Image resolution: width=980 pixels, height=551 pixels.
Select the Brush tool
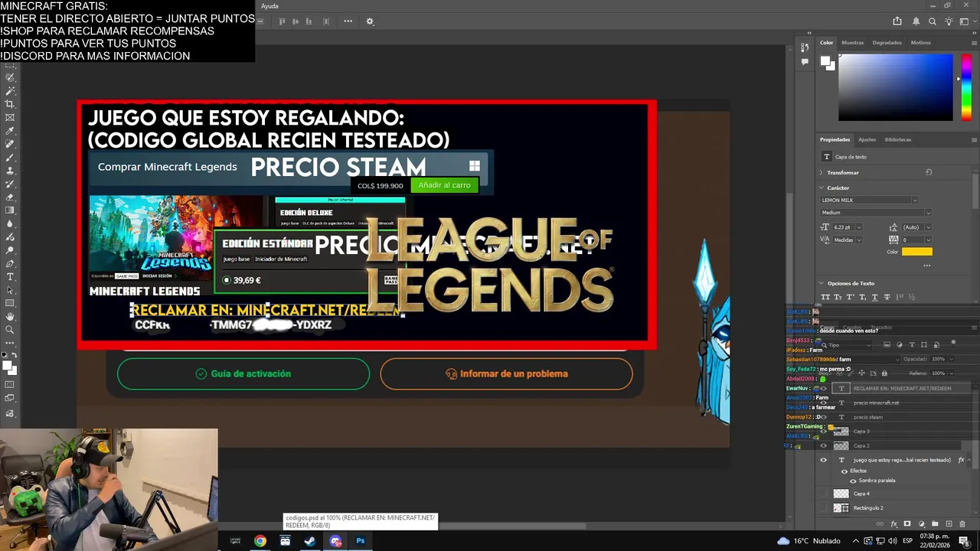(x=10, y=158)
